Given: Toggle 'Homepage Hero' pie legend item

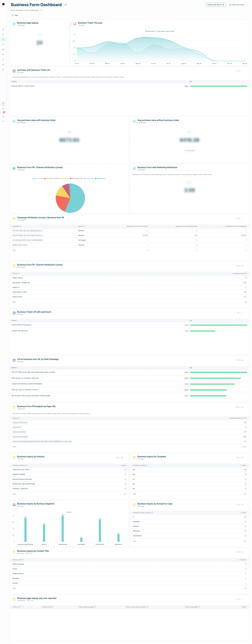Looking at the screenshot, I should (101, 178).
